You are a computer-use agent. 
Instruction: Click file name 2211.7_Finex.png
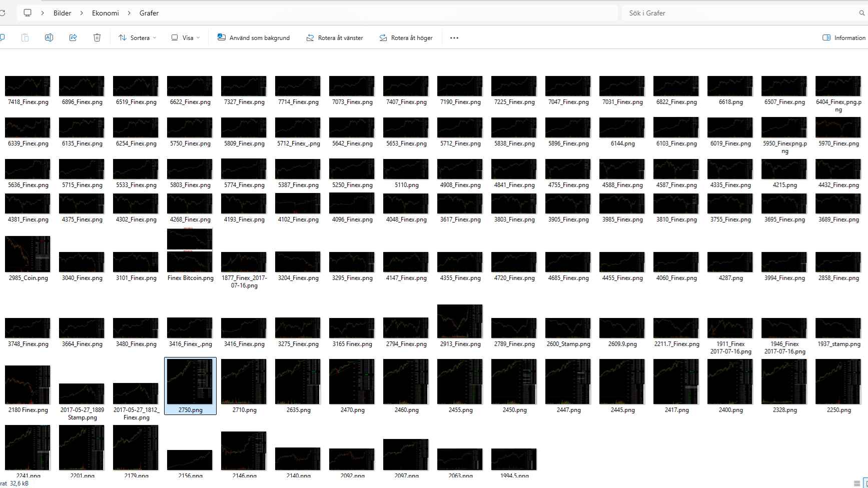pyautogui.click(x=676, y=344)
